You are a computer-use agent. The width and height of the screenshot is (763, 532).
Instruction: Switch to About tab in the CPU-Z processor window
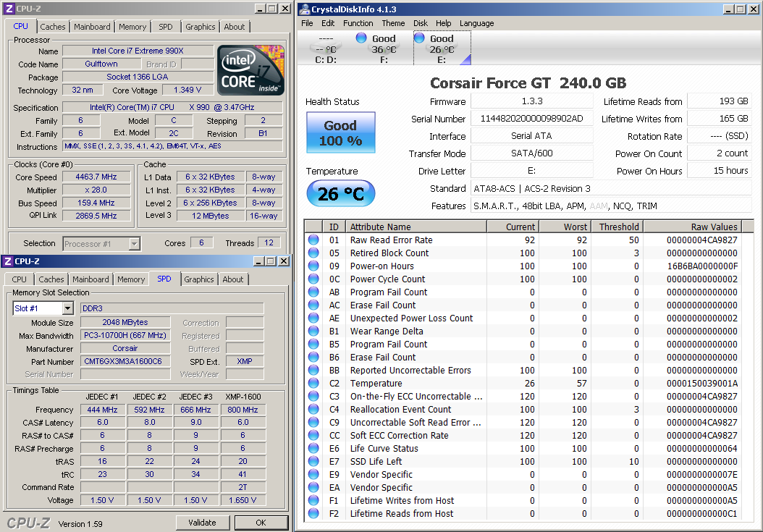pos(235,27)
